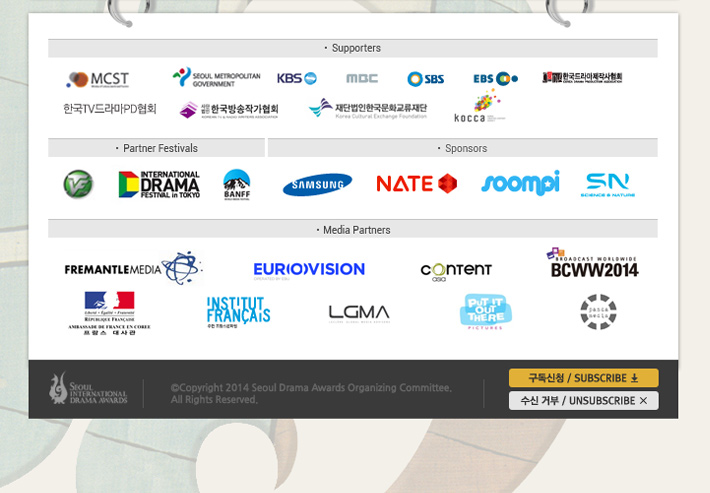Select the MBC logo

point(362,78)
